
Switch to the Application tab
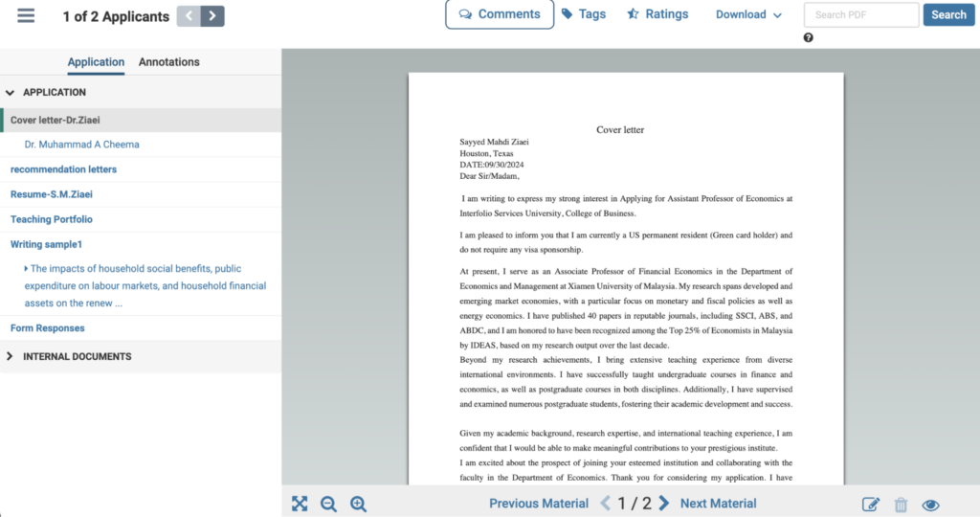96,62
